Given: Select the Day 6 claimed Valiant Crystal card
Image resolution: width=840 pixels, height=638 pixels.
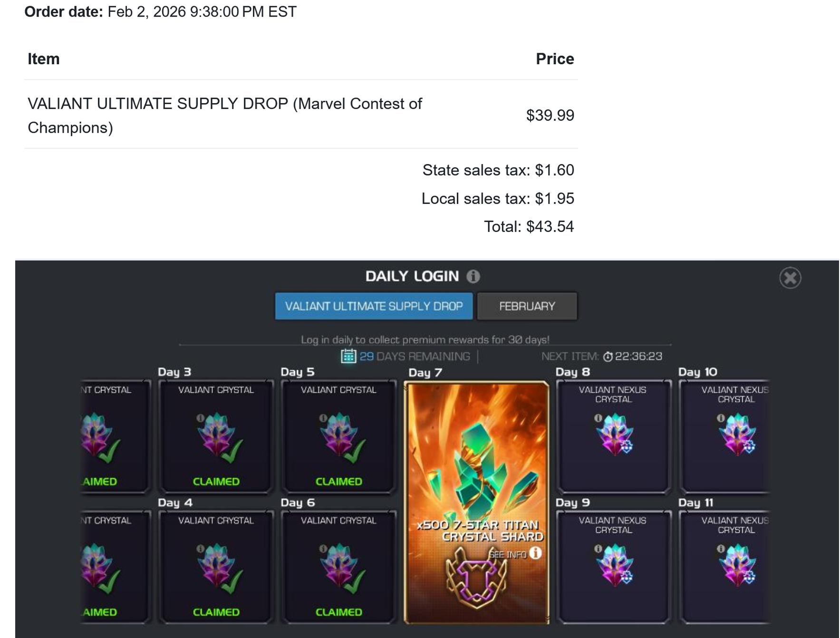Looking at the screenshot, I should click(338, 567).
